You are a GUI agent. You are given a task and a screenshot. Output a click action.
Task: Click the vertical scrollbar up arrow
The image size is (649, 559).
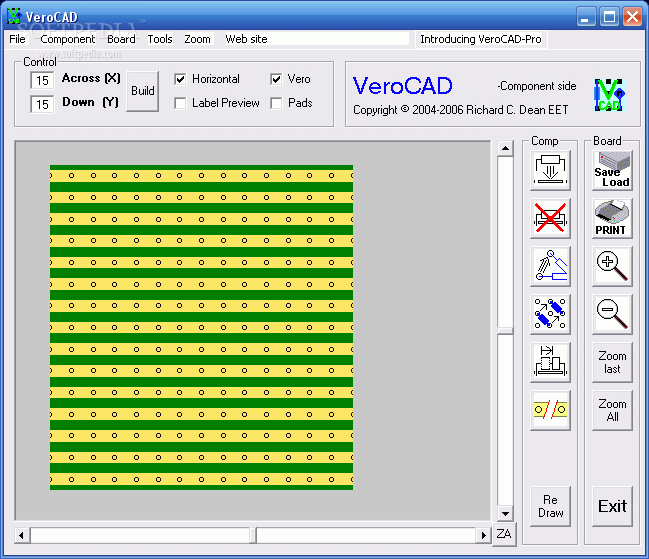pos(505,148)
